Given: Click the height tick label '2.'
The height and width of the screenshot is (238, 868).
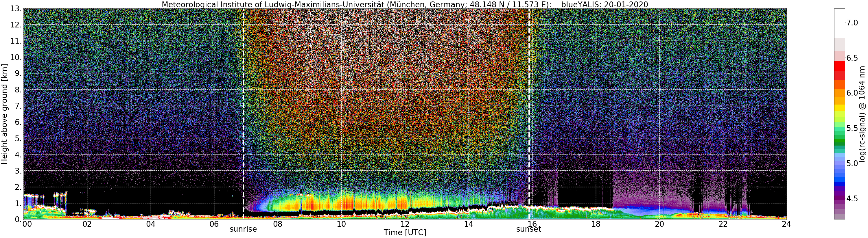Looking at the screenshot, I should point(18,187).
